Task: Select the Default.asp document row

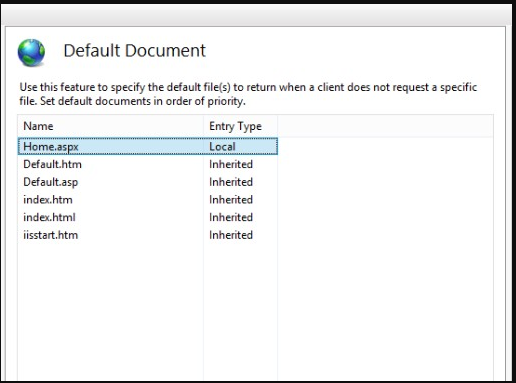Action: click(148, 182)
